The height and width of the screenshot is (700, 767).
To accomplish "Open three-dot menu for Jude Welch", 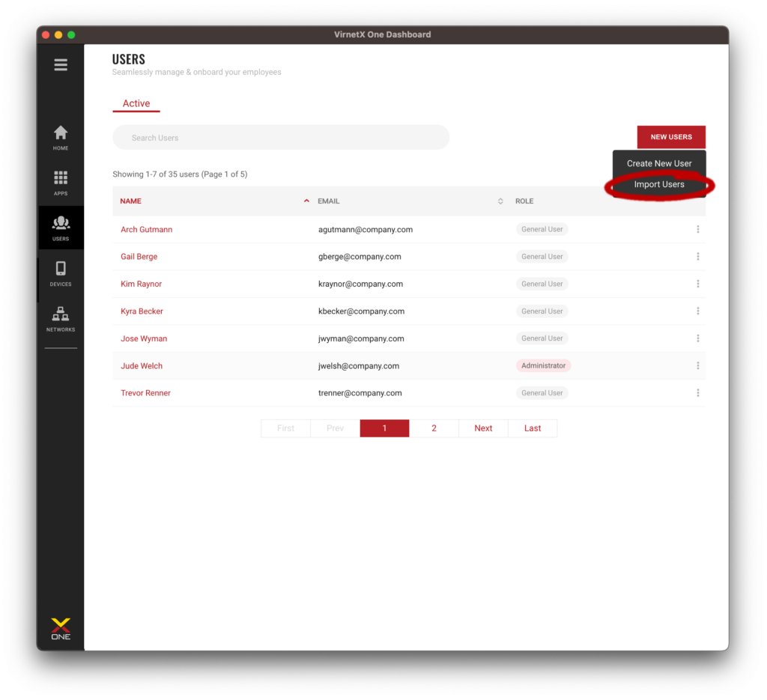I will (697, 366).
